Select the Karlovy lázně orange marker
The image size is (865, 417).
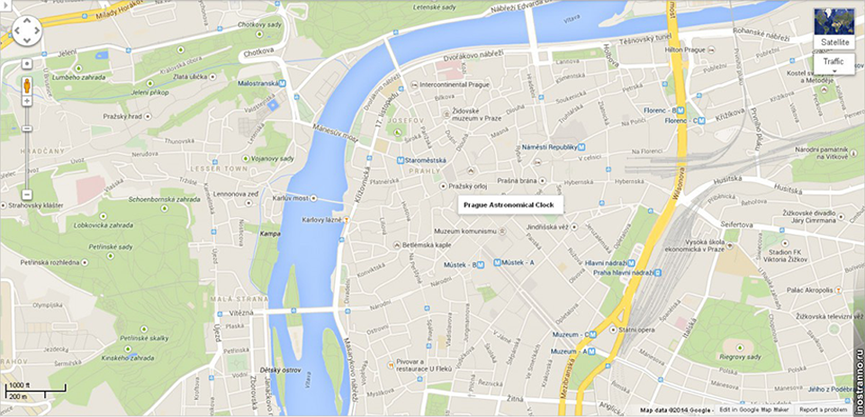(346, 220)
